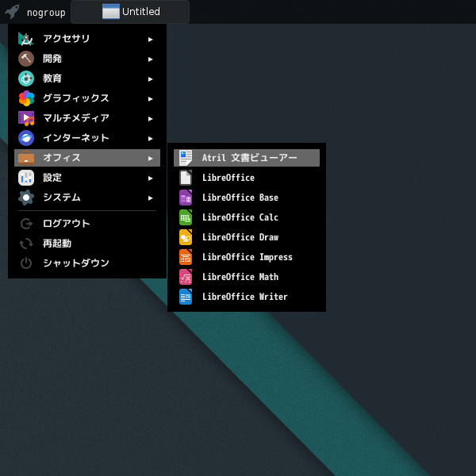Click the システム gear icon
Image resolution: width=476 pixels, height=476 pixels.
(26, 198)
